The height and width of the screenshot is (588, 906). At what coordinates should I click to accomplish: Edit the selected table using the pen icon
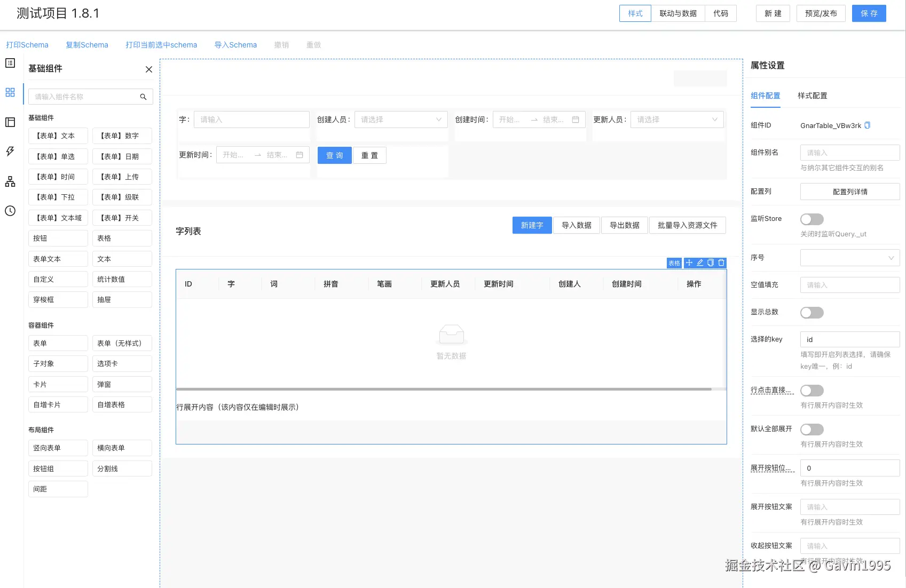tap(699, 263)
